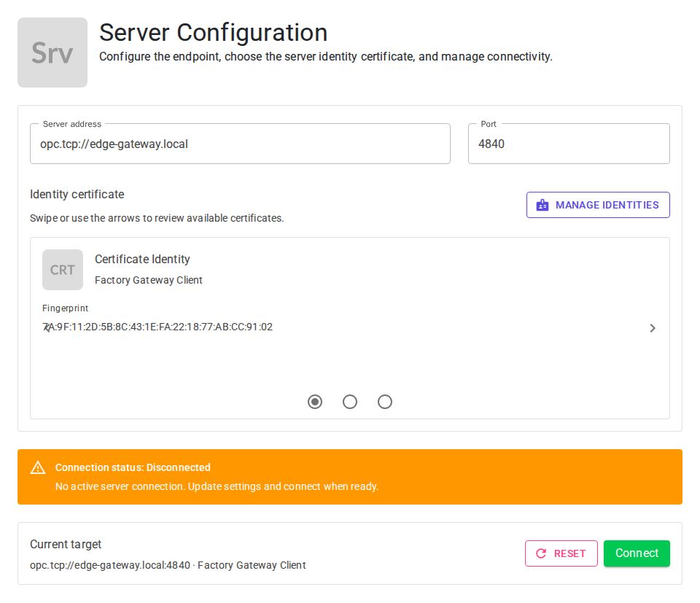Click the Identity certificate section label

coord(77,194)
